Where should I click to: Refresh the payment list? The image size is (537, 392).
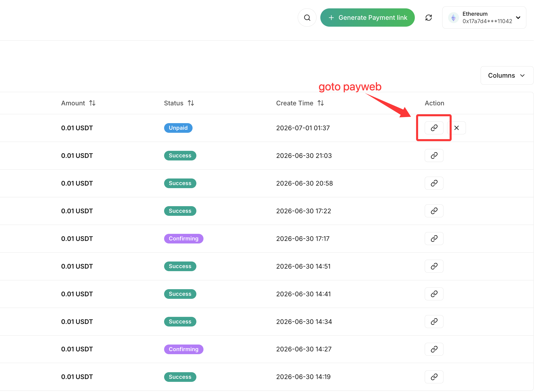[429, 18]
